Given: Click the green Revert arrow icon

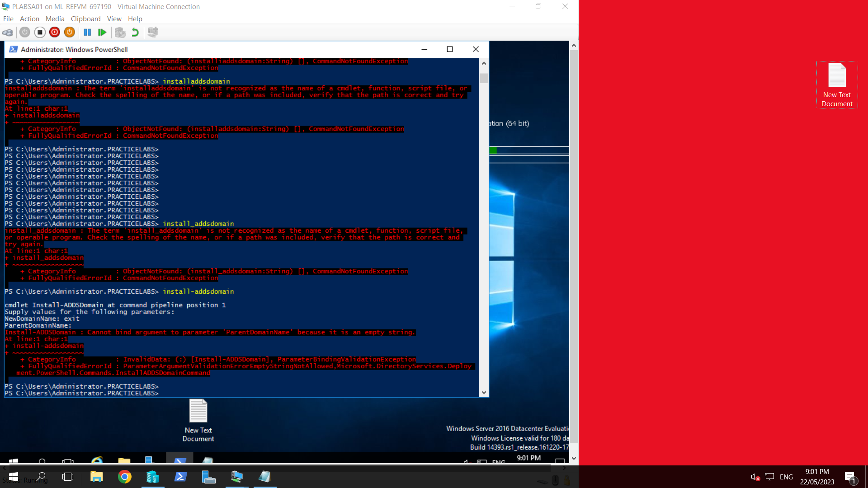Looking at the screenshot, I should [x=135, y=33].
